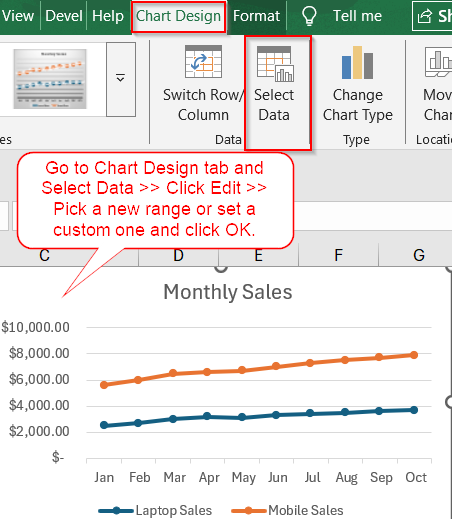Click the Move Chart icon
This screenshot has height=519, width=452.
pos(438,62)
